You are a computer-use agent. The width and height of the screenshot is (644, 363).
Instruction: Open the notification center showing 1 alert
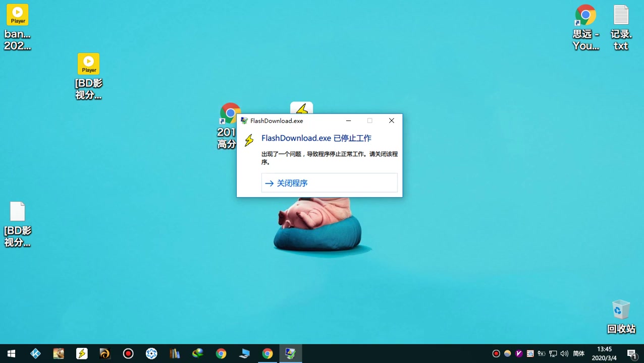632,353
